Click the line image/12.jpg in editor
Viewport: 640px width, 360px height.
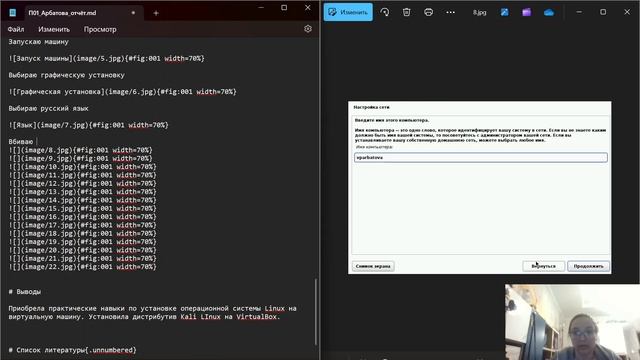coord(82,184)
